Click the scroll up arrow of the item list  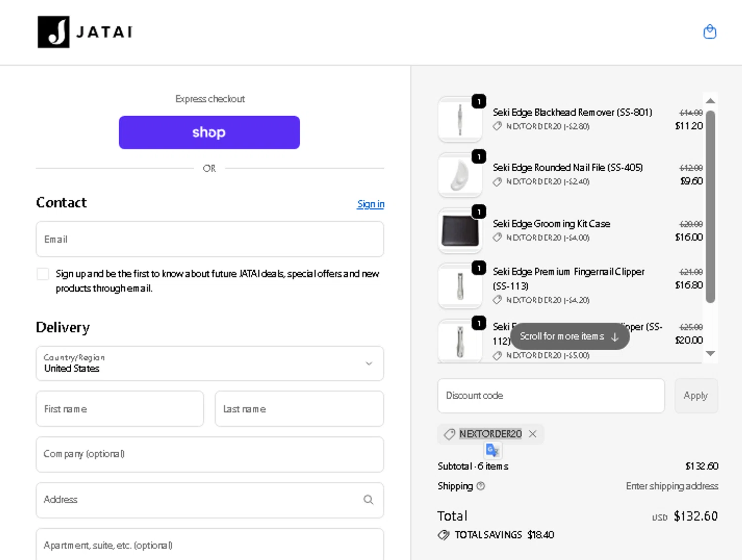[x=710, y=100]
